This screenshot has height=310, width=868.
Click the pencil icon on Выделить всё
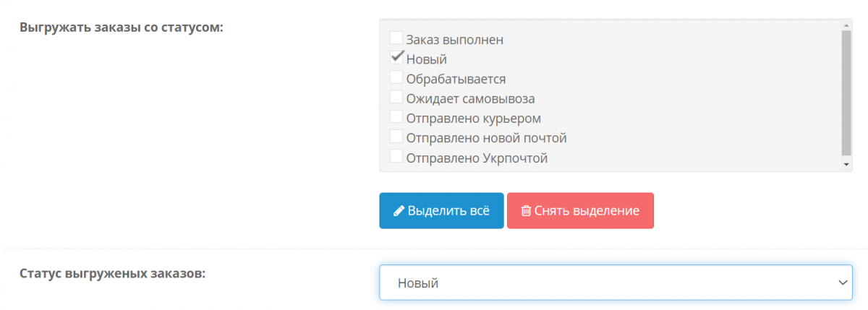pyautogui.click(x=399, y=211)
